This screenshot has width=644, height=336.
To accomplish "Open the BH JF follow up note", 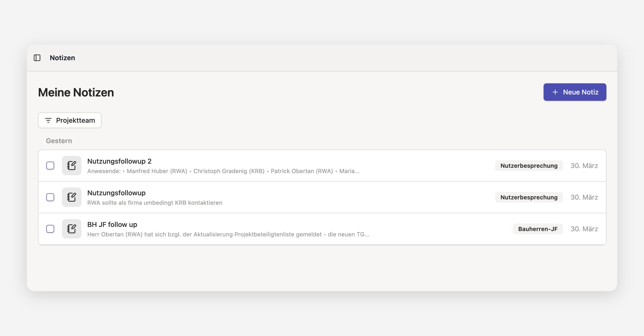I will [112, 225].
